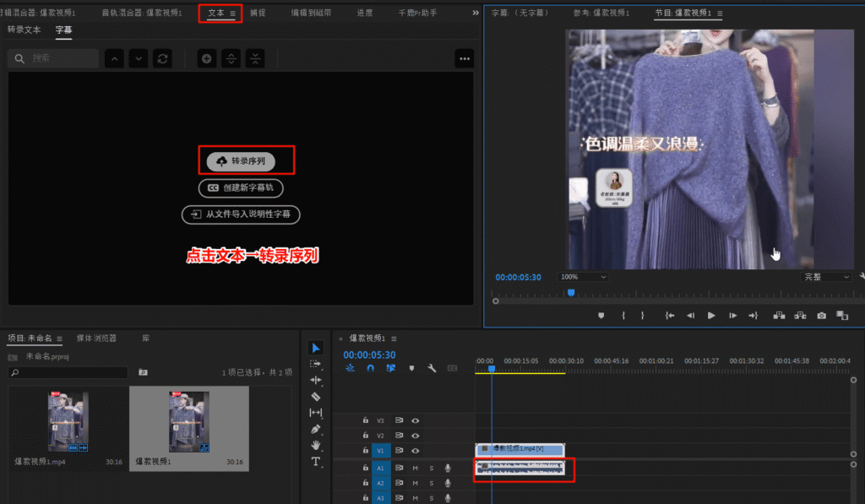This screenshot has width=865, height=504.
Task: Open timeline wrench display settings
Action: point(432,368)
